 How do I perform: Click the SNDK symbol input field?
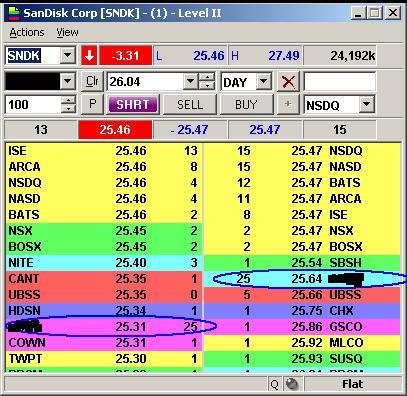(x=33, y=55)
